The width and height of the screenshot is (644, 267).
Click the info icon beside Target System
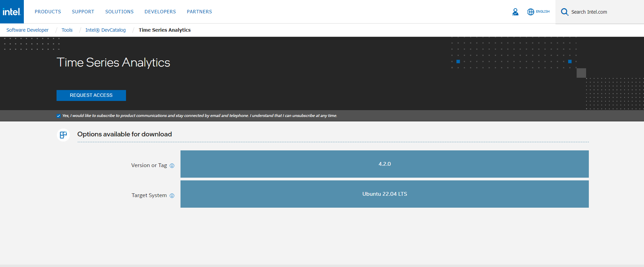(x=172, y=196)
